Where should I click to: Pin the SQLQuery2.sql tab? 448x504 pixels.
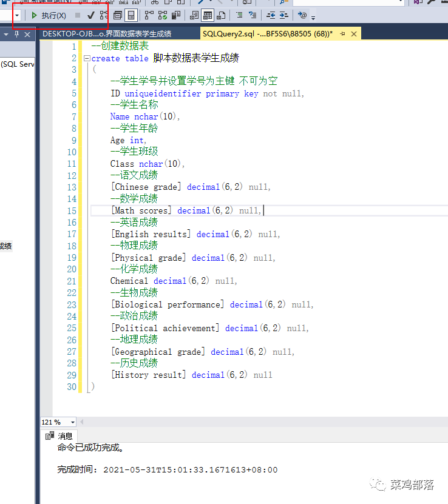pos(342,34)
